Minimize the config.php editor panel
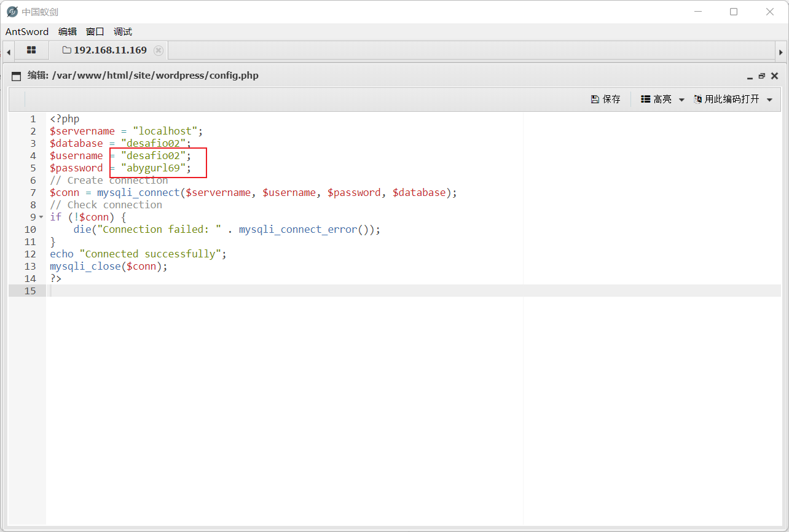This screenshot has width=789, height=532. coord(750,77)
